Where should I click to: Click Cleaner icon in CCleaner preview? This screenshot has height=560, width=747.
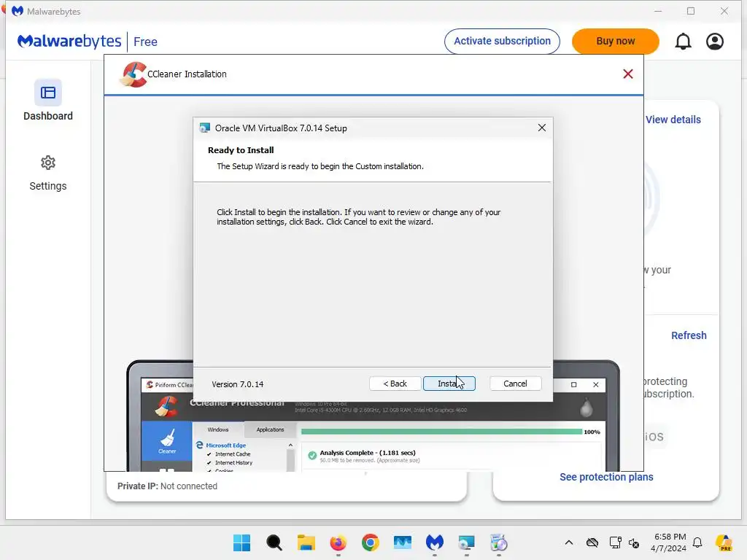tap(167, 441)
